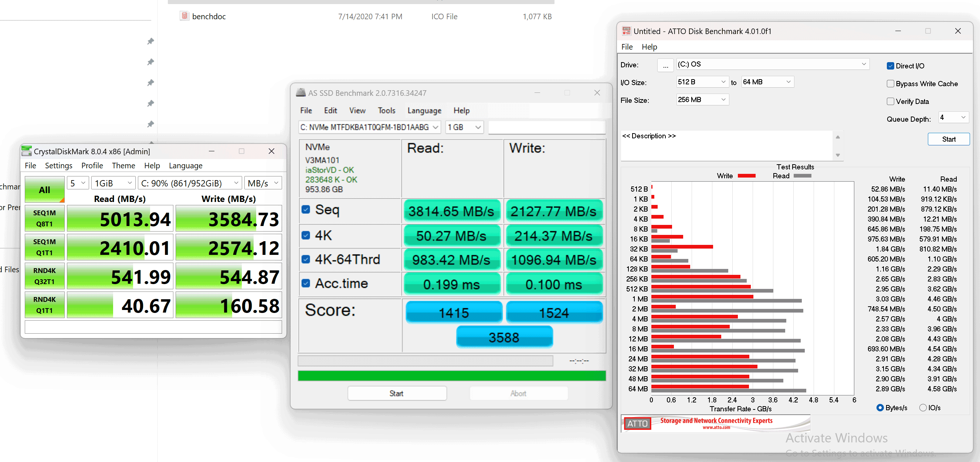The height and width of the screenshot is (462, 980).
Task: Open AS SSD View menu
Action: pyautogui.click(x=357, y=110)
